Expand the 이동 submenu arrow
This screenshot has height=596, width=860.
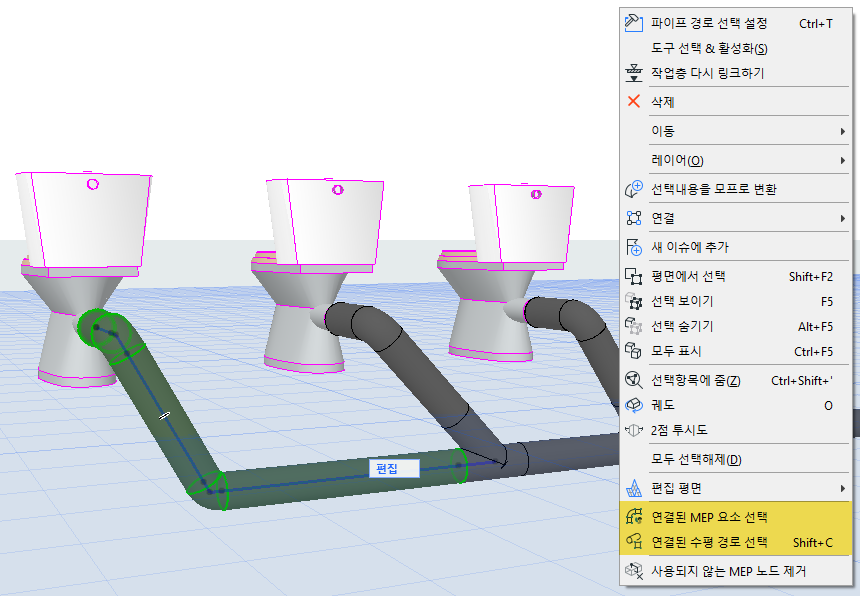[842, 132]
